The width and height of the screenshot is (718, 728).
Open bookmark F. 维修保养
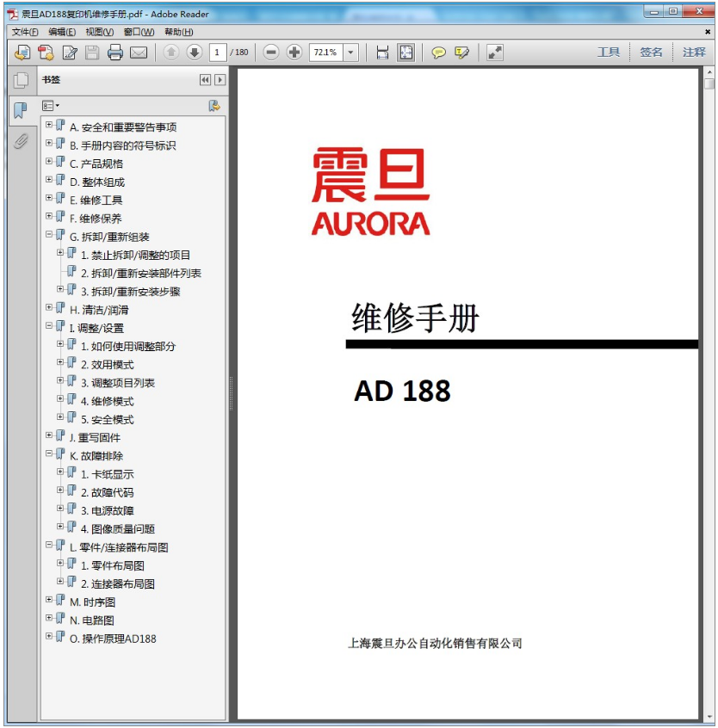point(96,219)
